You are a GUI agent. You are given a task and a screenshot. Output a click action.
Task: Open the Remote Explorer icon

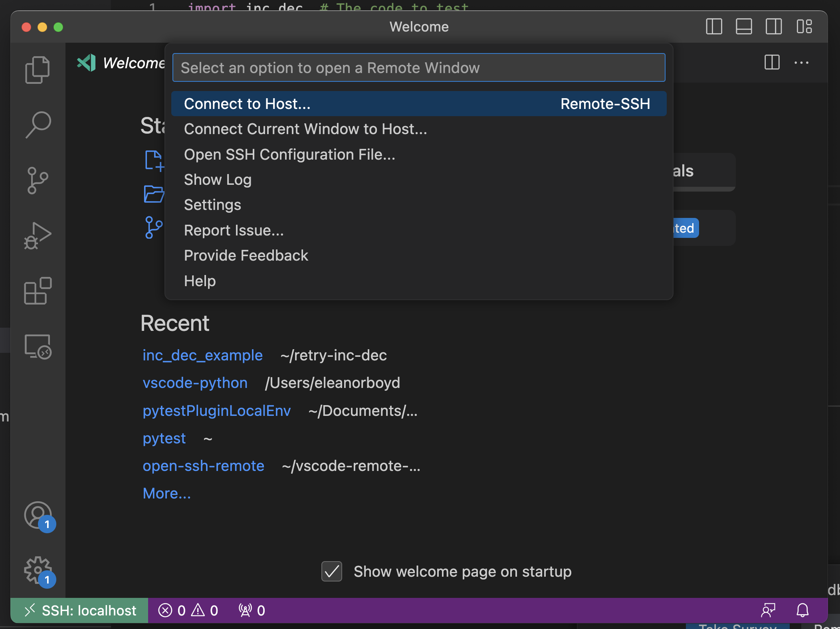(x=38, y=347)
